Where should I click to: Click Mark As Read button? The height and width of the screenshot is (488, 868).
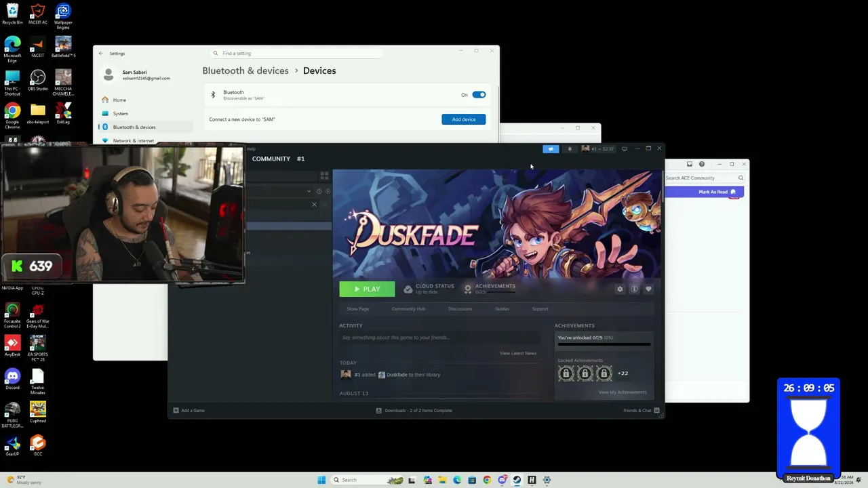tap(717, 192)
